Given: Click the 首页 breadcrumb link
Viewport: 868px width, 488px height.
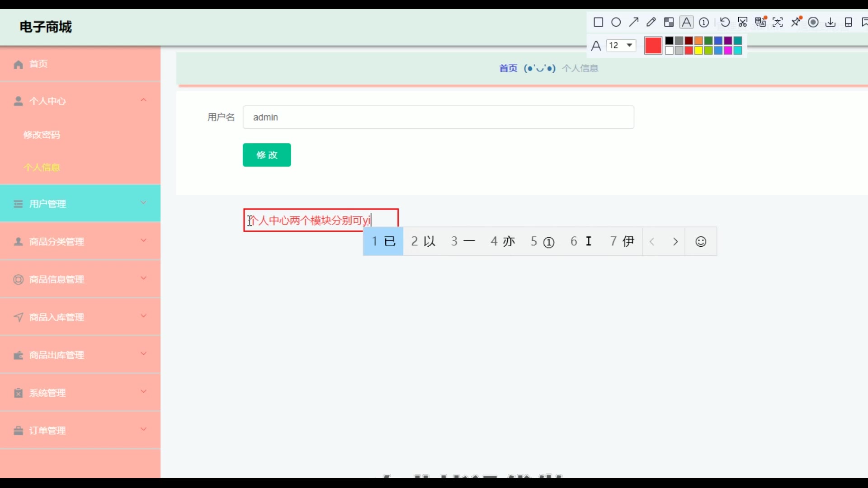Looking at the screenshot, I should pyautogui.click(x=508, y=68).
